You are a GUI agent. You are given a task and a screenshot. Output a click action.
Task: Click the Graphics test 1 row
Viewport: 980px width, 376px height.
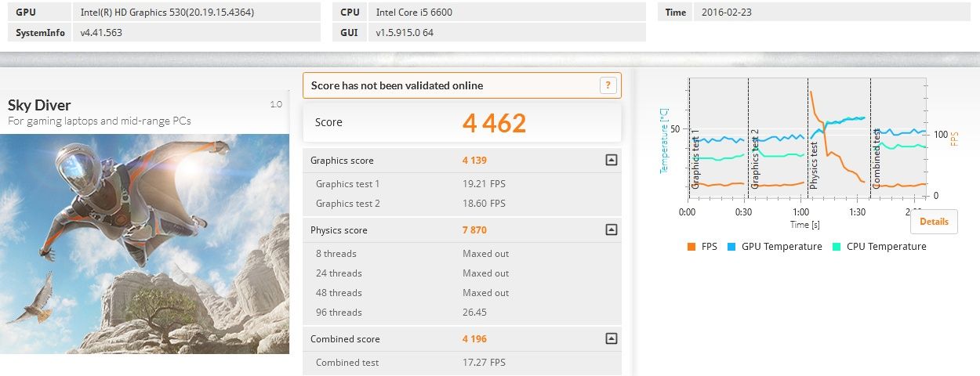[462, 184]
